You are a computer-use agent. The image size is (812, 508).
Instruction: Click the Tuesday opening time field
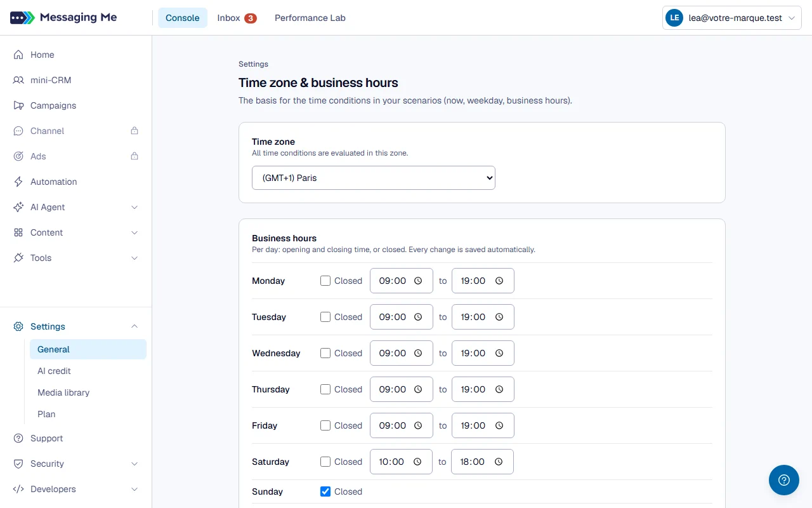402,317
